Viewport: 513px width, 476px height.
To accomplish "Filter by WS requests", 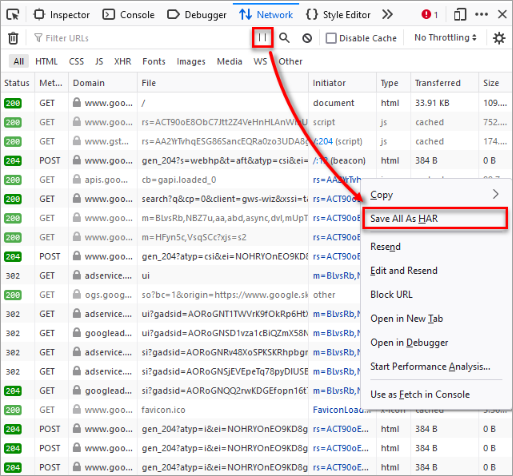I will point(260,61).
